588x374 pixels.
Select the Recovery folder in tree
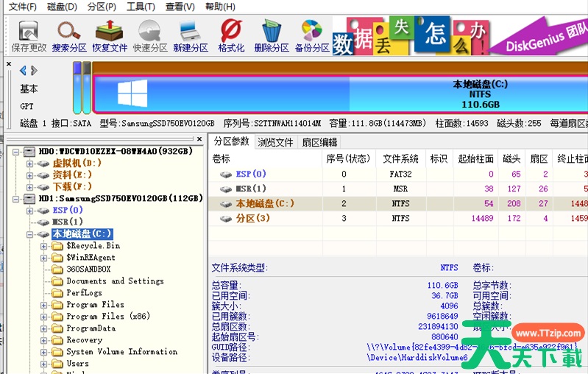pyautogui.click(x=84, y=340)
